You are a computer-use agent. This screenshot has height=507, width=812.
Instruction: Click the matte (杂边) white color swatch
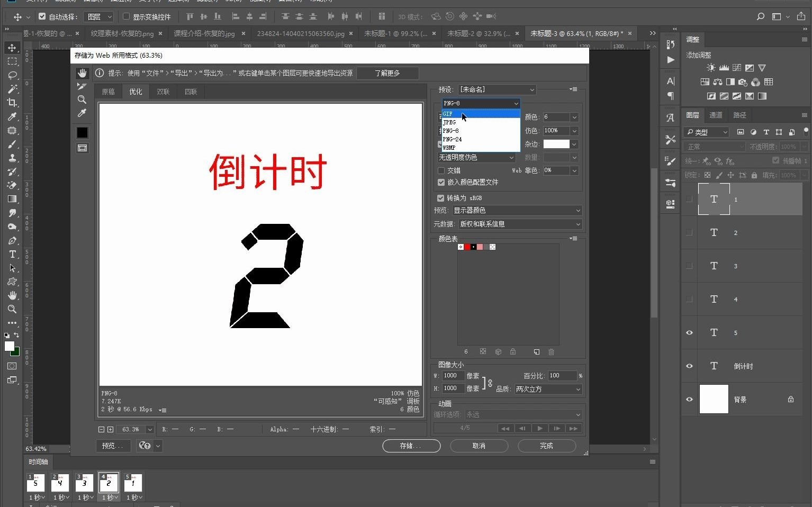tap(556, 144)
